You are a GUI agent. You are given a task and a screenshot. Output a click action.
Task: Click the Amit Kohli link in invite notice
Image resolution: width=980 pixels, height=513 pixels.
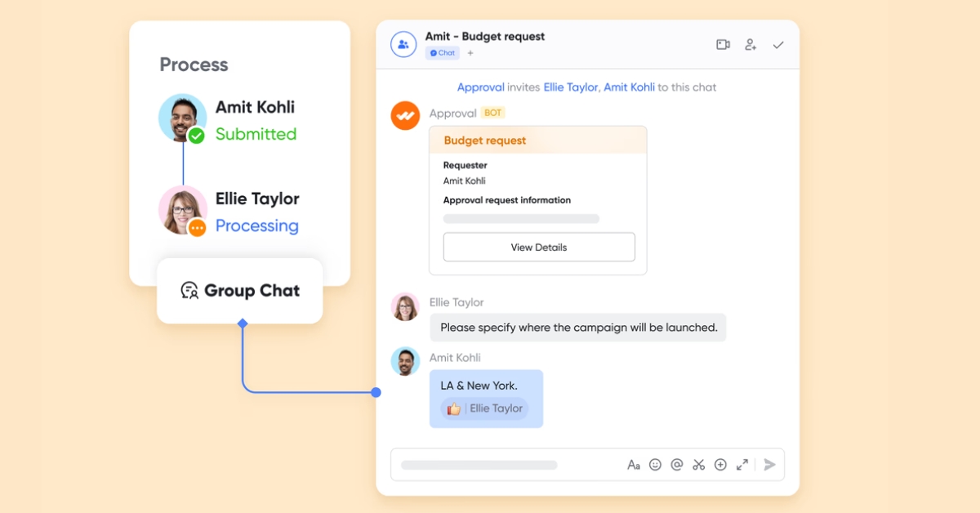629,87
